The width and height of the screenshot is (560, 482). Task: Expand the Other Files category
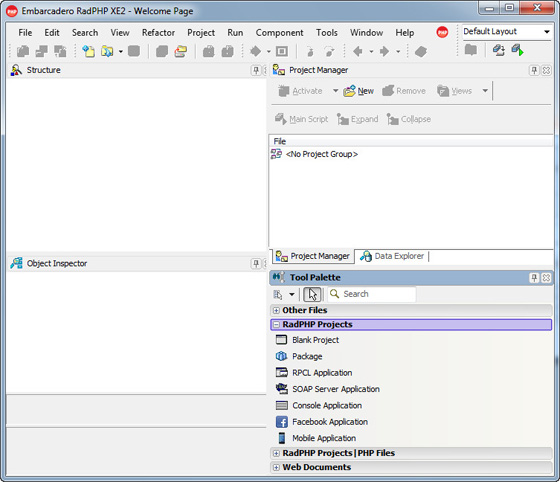pyautogui.click(x=276, y=310)
